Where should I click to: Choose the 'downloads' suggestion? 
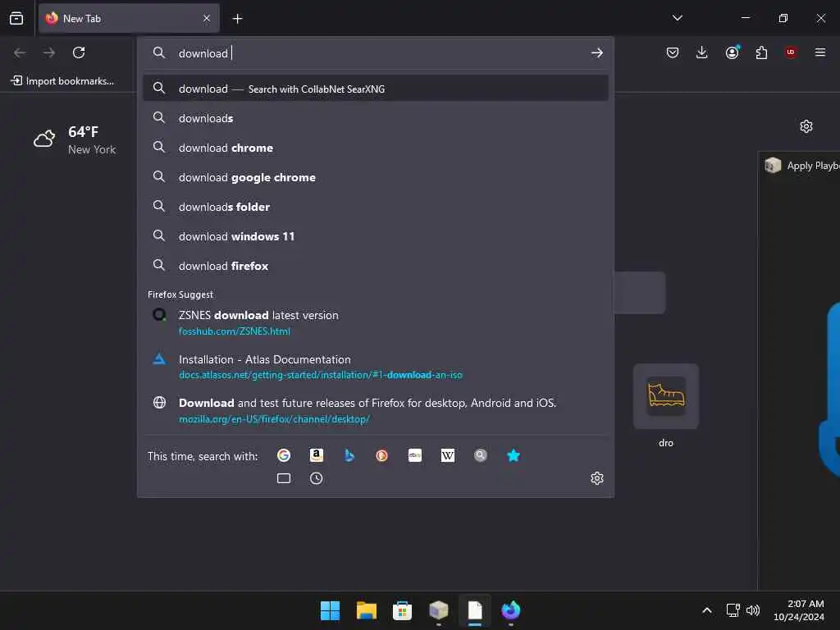coord(376,118)
